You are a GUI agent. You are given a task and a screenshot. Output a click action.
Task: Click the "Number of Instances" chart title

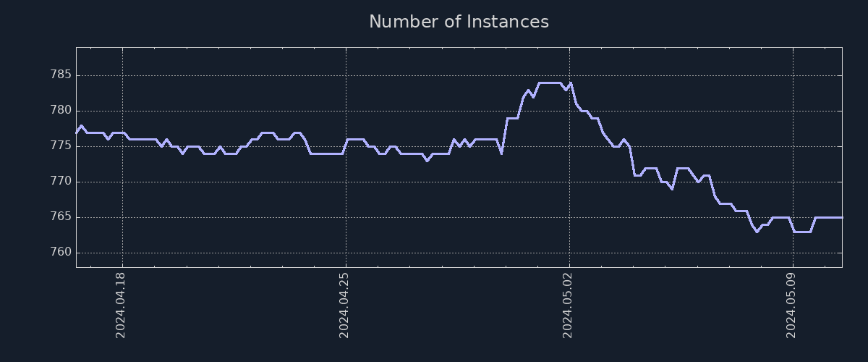[x=459, y=22]
